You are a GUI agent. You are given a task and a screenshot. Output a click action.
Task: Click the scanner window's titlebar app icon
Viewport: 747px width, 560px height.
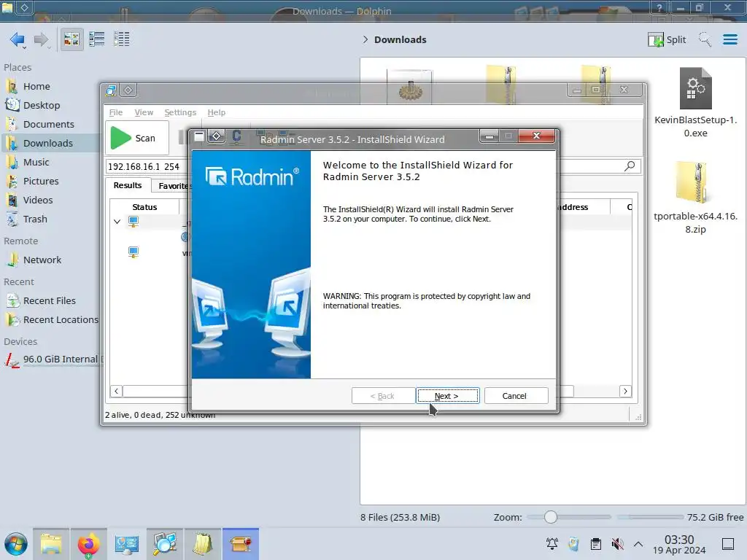coord(112,90)
